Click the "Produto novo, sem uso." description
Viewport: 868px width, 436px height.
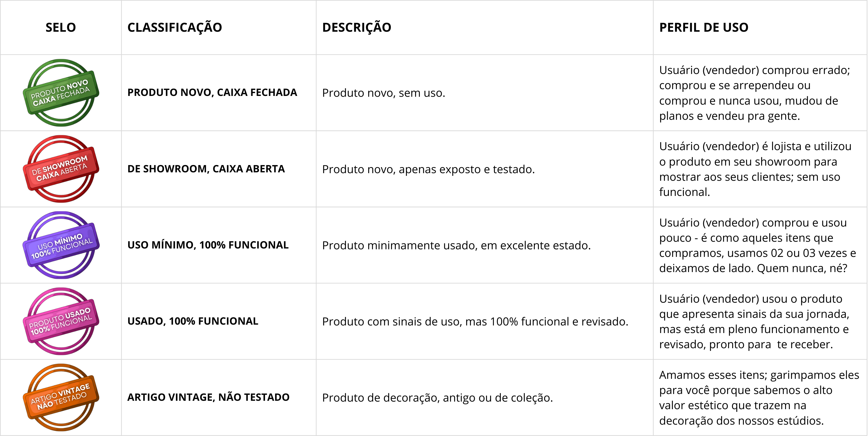(x=383, y=93)
